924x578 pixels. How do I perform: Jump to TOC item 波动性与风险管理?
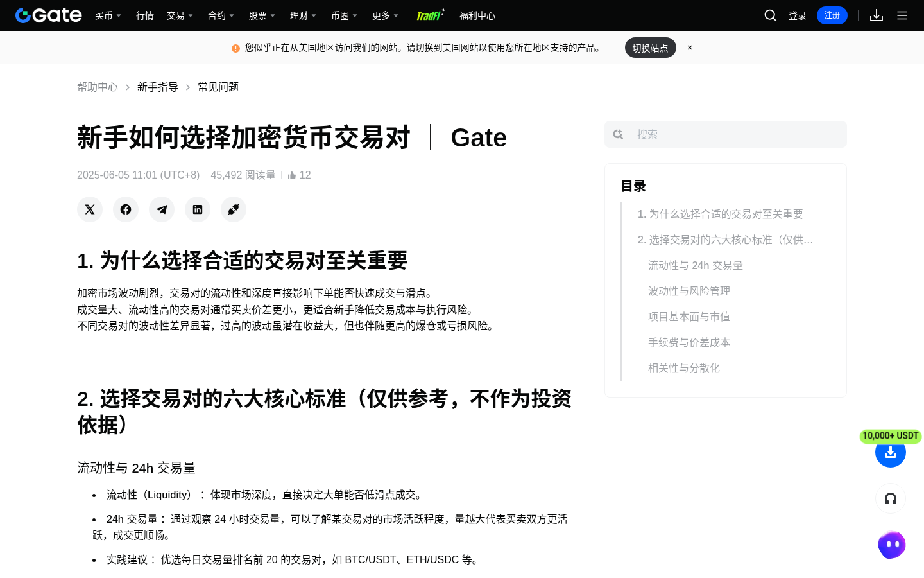tap(689, 291)
